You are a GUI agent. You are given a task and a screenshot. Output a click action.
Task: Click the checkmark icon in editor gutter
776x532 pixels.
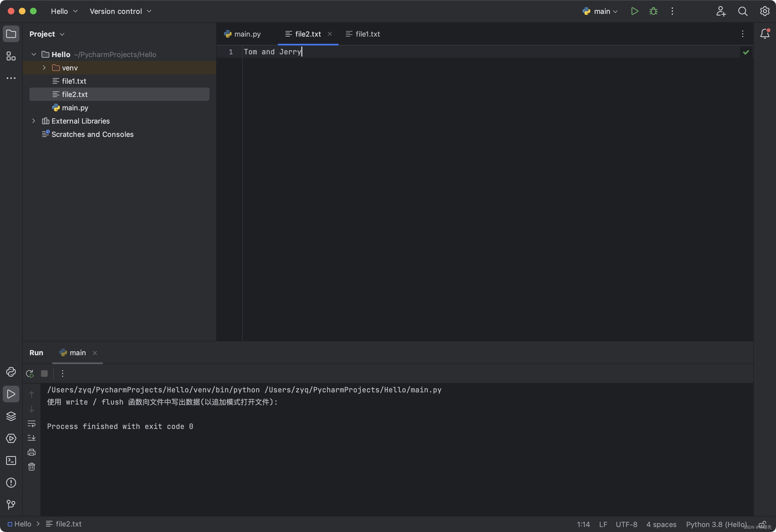pyautogui.click(x=746, y=52)
